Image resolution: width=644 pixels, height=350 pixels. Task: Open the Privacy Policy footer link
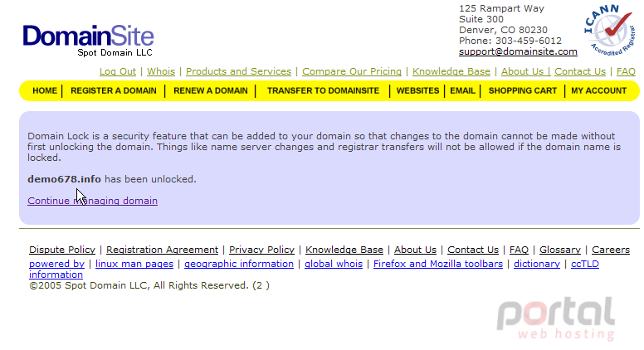coord(261,250)
